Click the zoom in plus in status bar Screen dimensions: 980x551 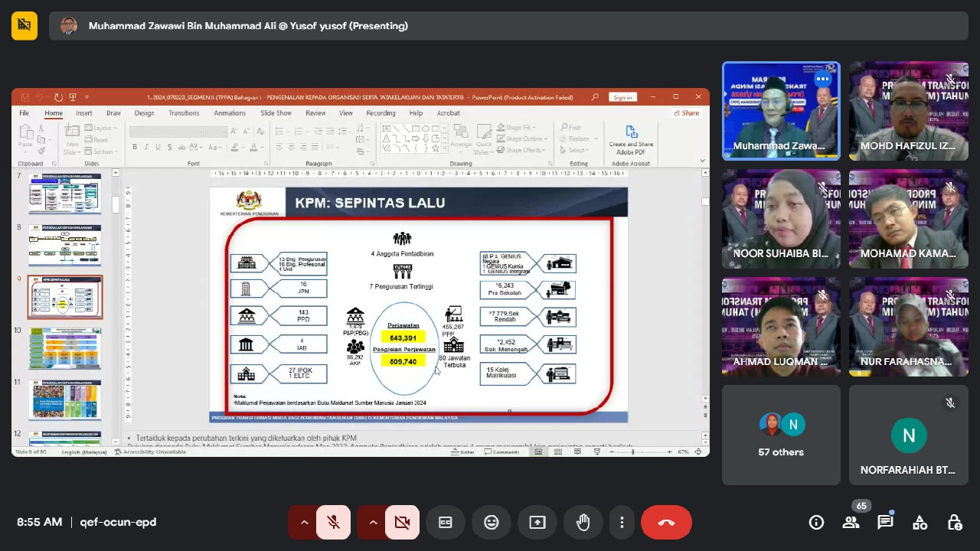pyautogui.click(x=669, y=452)
